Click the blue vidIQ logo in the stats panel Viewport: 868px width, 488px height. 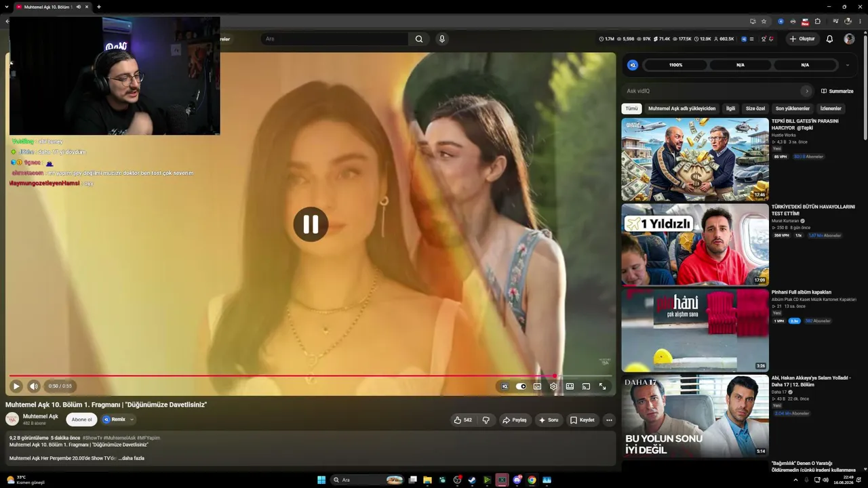[633, 65]
